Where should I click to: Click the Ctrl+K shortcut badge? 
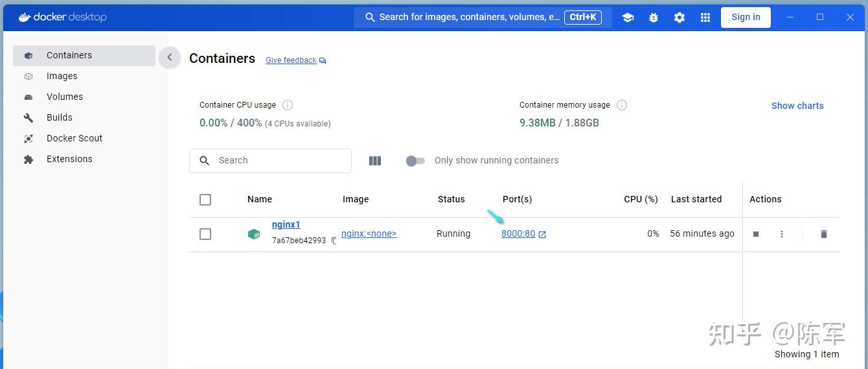tap(583, 18)
